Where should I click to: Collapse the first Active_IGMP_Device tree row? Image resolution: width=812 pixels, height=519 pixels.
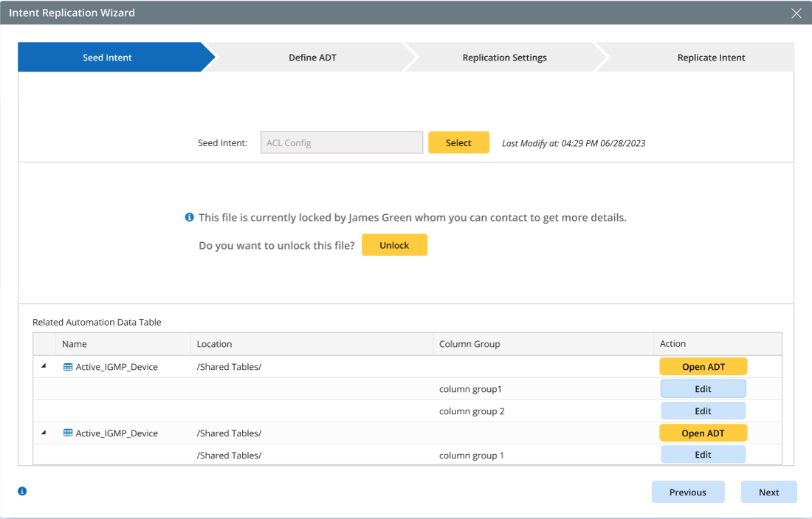[x=43, y=366]
